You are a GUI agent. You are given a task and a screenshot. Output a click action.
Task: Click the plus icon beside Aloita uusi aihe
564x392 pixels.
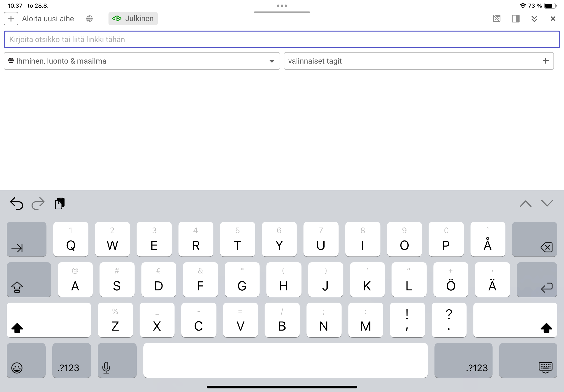pyautogui.click(x=11, y=19)
